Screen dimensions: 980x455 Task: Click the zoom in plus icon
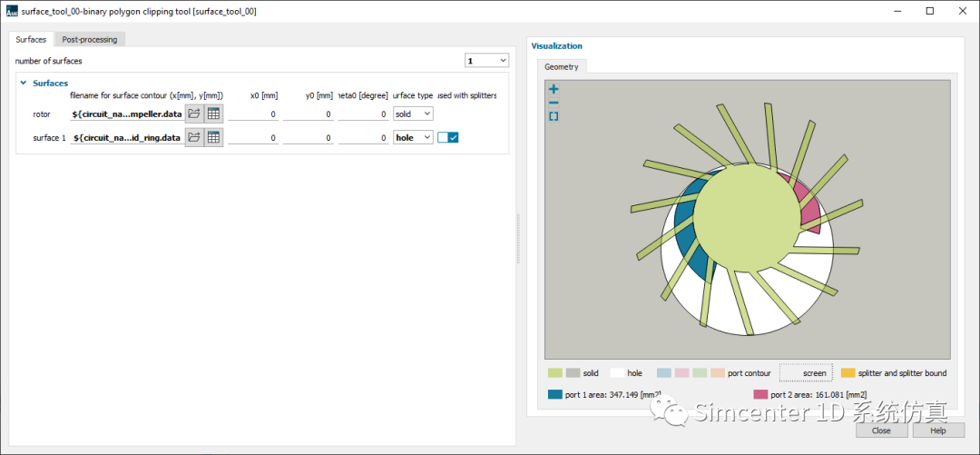(554, 90)
